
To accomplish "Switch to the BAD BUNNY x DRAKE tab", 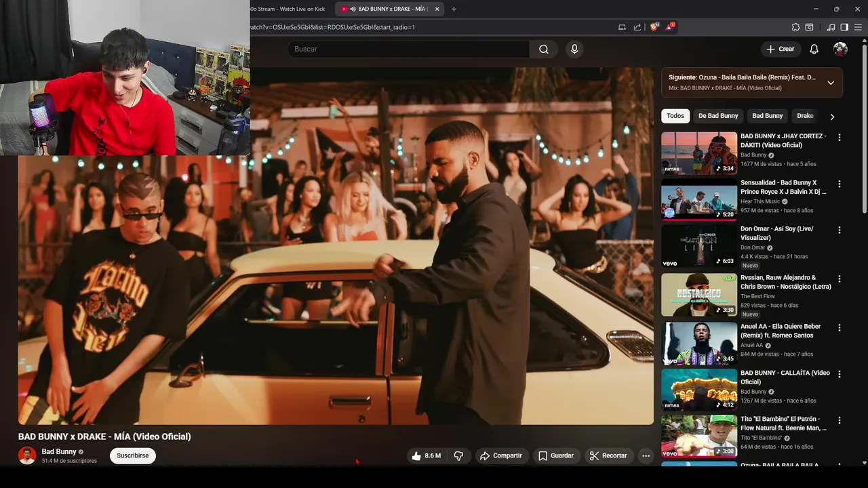I will (x=389, y=9).
